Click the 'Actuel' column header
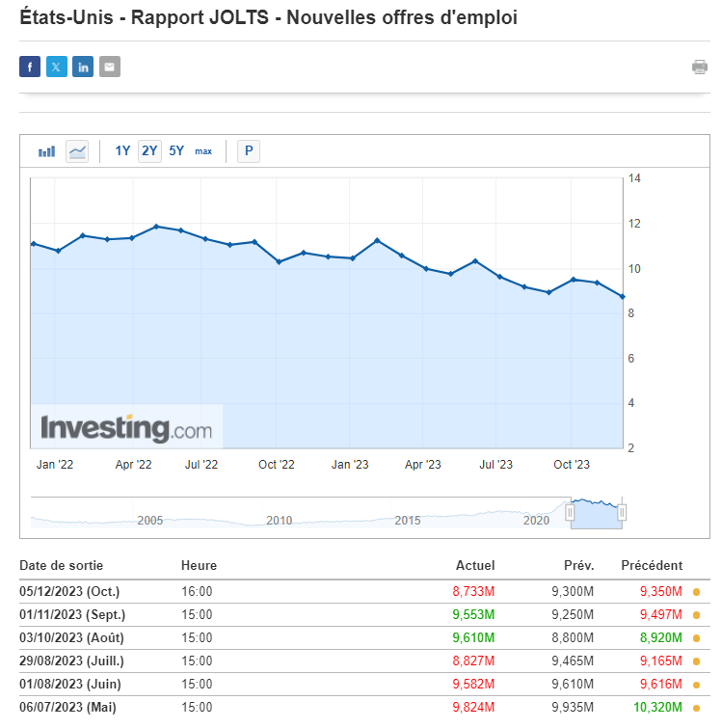This screenshot has width=722, height=728. 475,565
